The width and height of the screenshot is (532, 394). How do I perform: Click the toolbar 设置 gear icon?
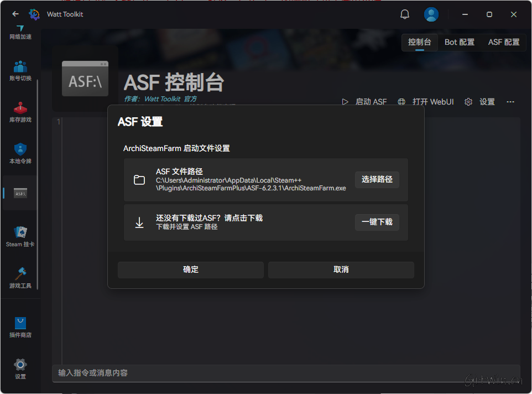[468, 102]
